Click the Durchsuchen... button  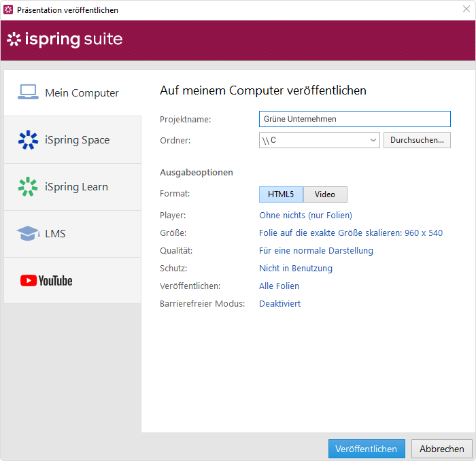click(x=417, y=140)
